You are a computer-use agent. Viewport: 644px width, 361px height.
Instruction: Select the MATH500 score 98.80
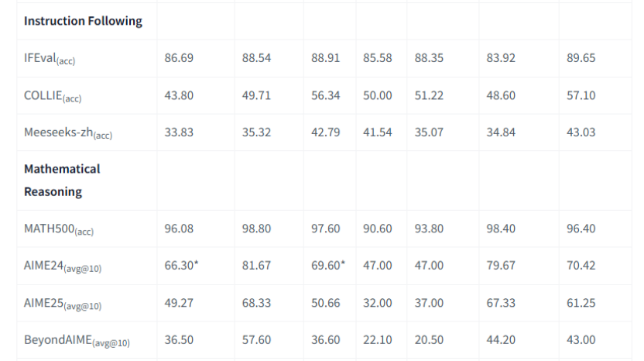pyautogui.click(x=256, y=229)
